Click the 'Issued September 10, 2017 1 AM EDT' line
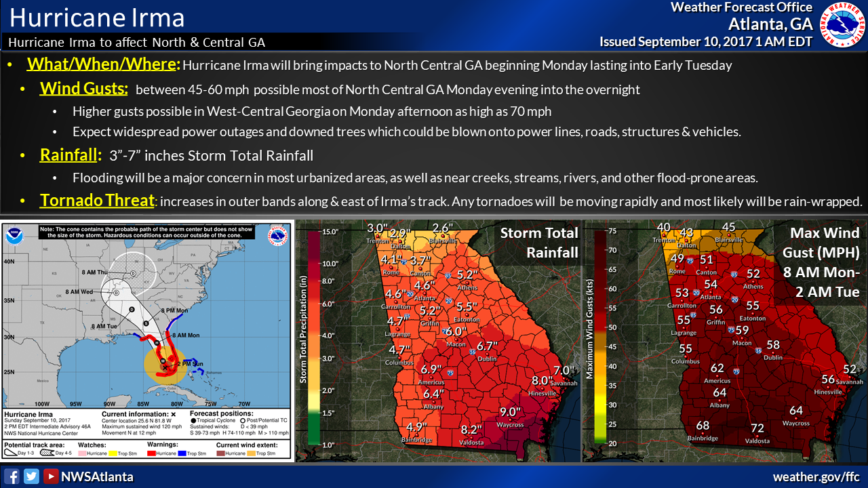 [x=706, y=41]
